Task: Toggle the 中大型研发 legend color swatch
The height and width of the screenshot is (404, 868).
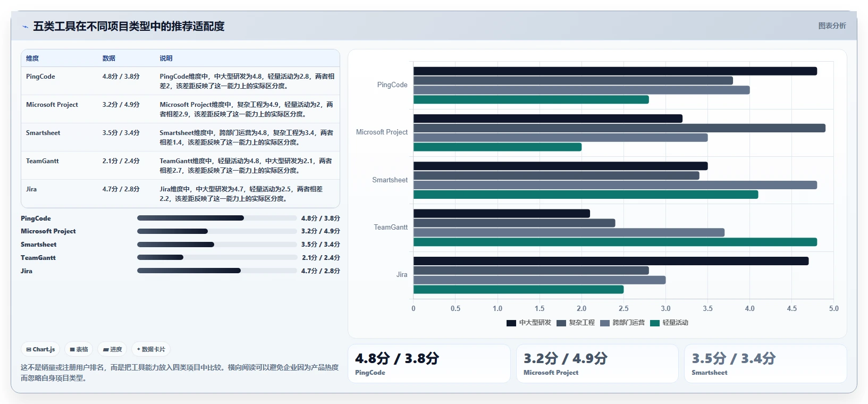Action: pyautogui.click(x=511, y=323)
